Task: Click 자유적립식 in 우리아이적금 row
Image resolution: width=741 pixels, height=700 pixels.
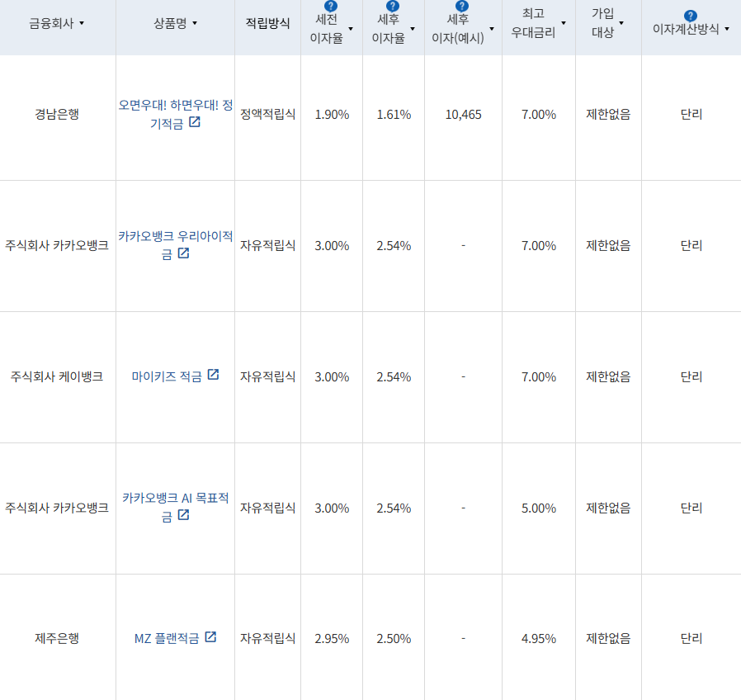Action: tap(267, 245)
